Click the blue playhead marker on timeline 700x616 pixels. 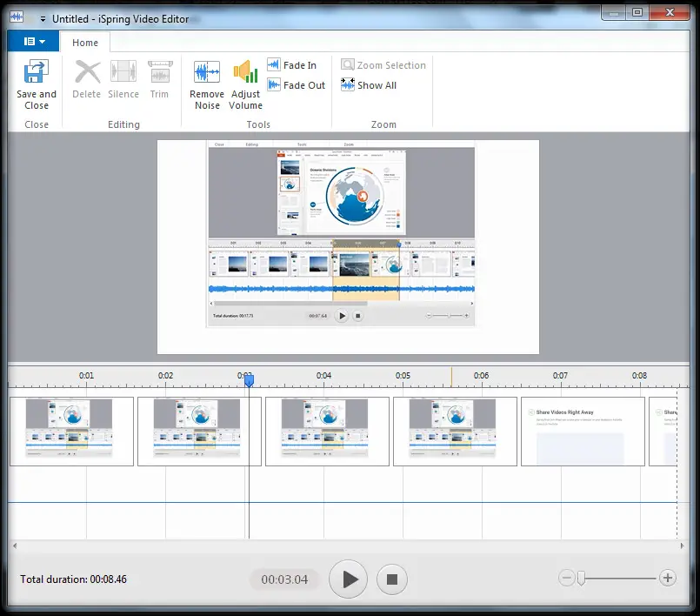click(x=249, y=380)
